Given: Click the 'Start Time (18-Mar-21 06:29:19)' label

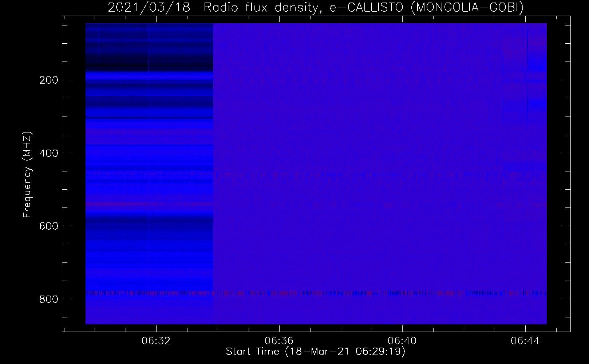Looking at the screenshot, I should click(x=316, y=352).
